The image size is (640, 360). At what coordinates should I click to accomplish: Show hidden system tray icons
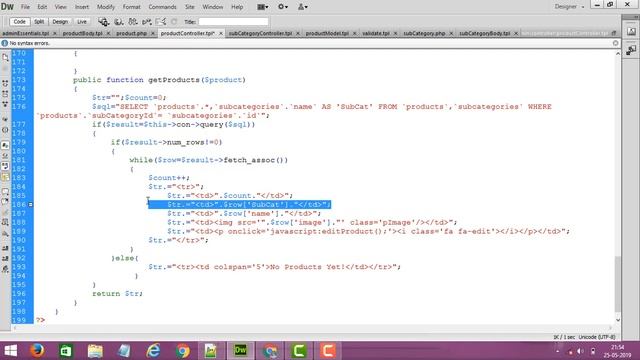[557, 351]
